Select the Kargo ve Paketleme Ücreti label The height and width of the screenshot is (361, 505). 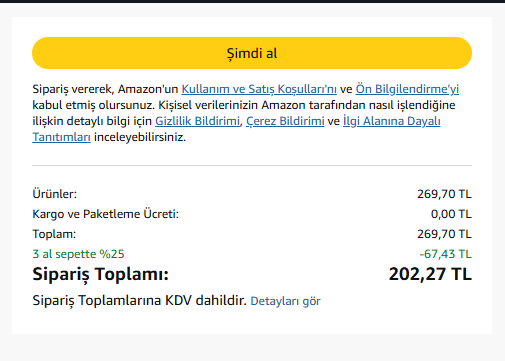click(106, 214)
